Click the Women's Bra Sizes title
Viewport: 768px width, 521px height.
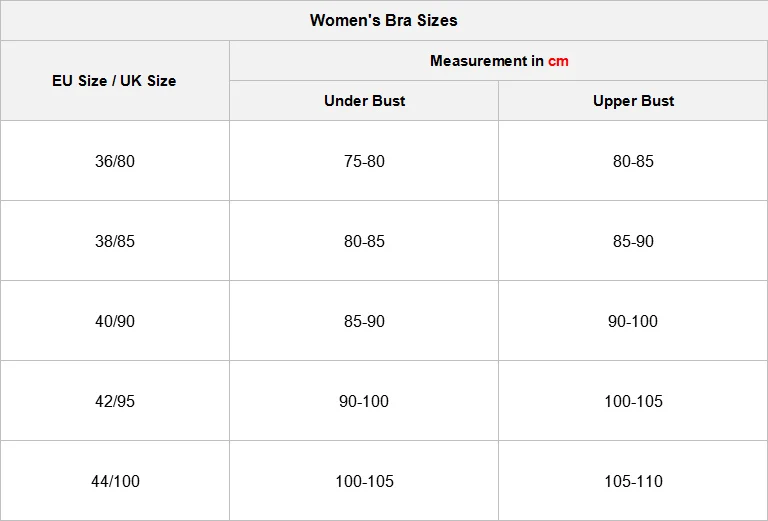tap(383, 20)
